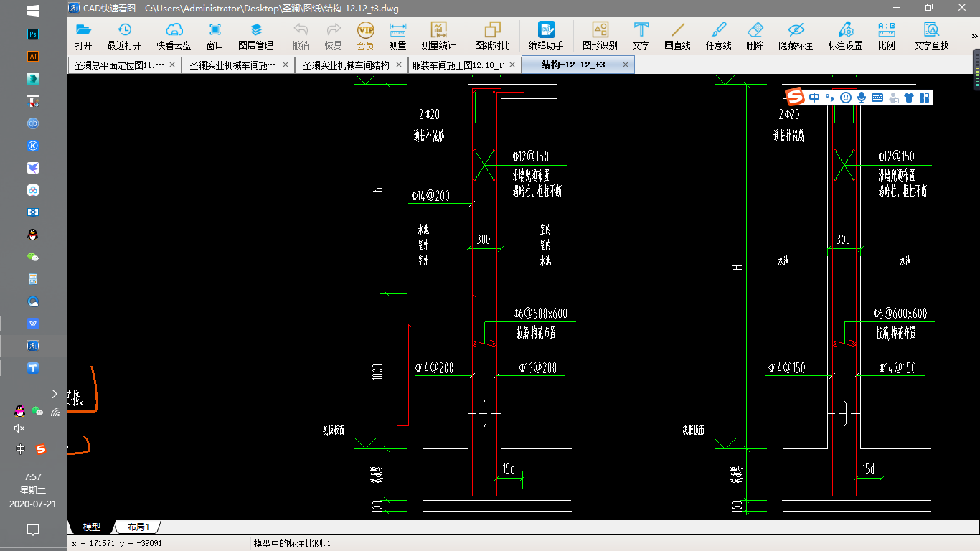980x551 pixels.
Task: Open QQ penguin taskbar icon
Action: 33,235
